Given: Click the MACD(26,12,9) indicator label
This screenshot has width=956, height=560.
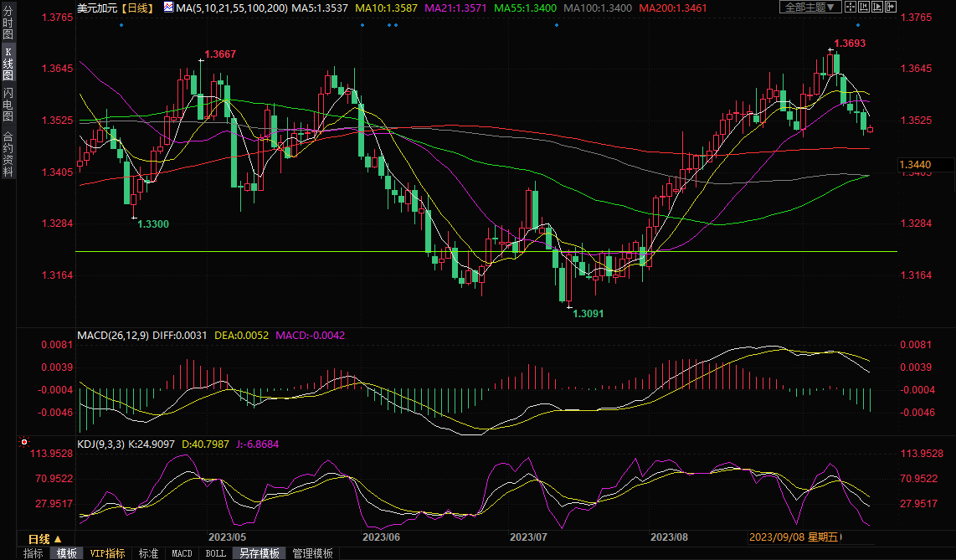Looking at the screenshot, I should pyautogui.click(x=113, y=335).
